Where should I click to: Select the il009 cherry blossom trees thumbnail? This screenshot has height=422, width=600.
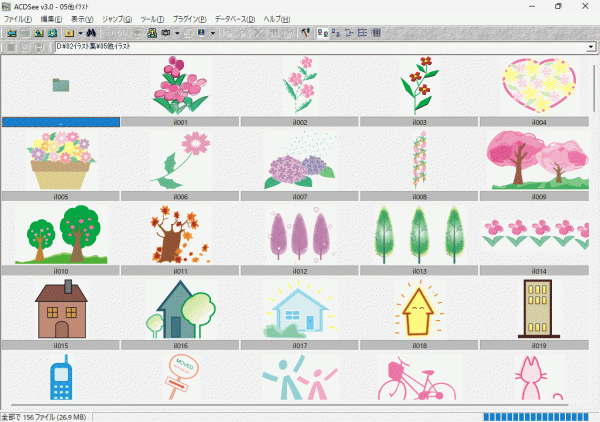(539, 160)
